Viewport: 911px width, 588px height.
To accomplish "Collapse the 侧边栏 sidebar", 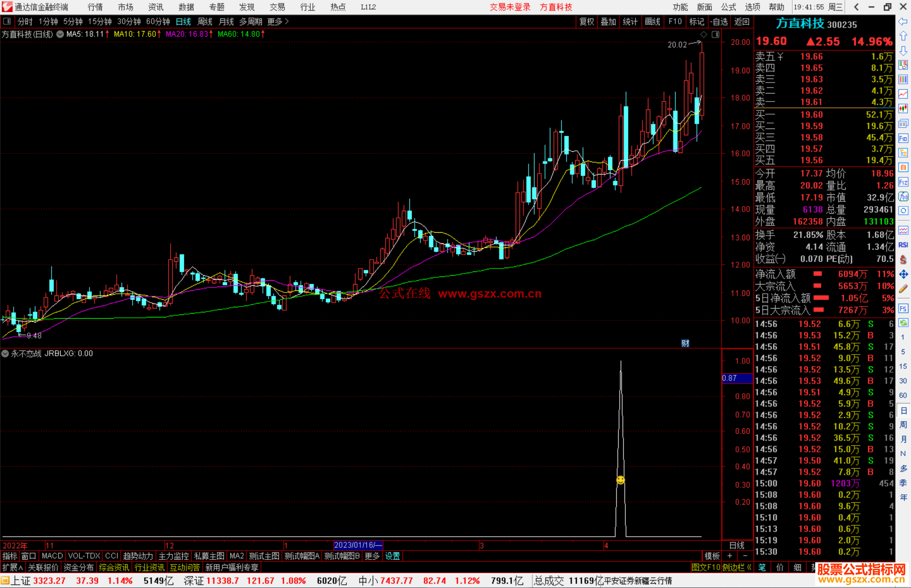I will point(736,567).
